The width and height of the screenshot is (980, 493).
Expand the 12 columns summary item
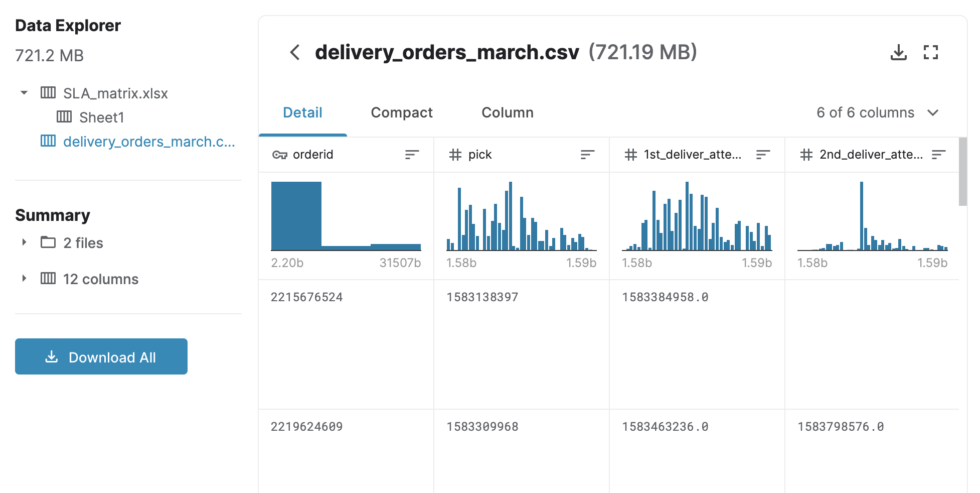pyautogui.click(x=24, y=278)
